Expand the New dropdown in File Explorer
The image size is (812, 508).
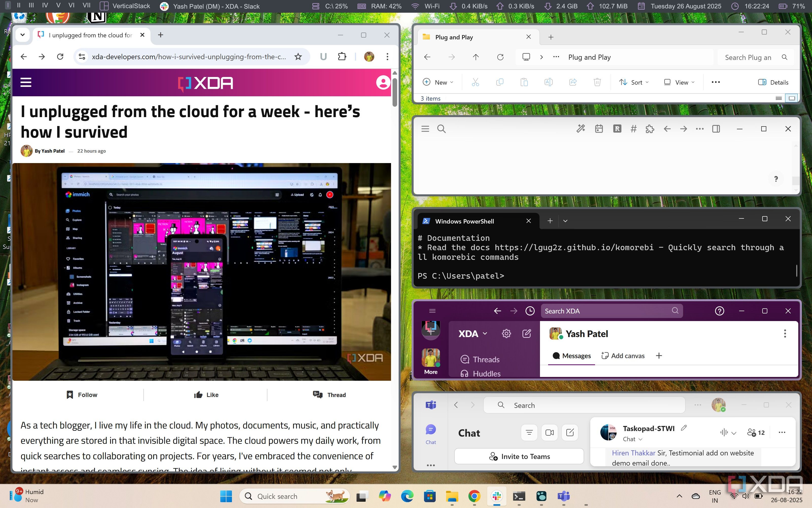click(438, 82)
